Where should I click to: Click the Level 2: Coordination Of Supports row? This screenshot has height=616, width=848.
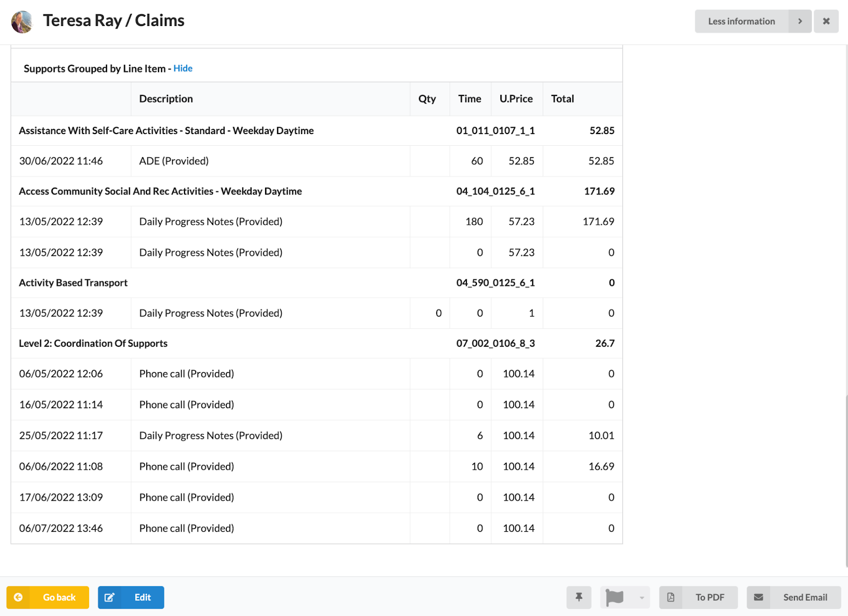(x=93, y=343)
